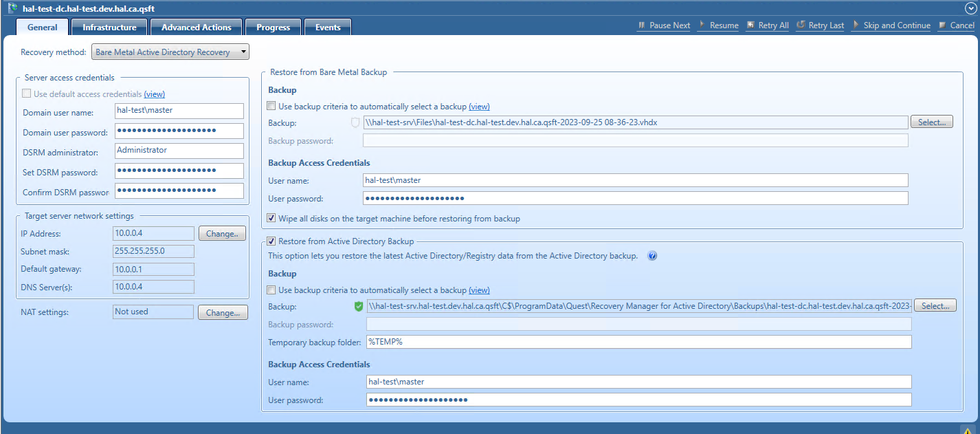
Task: Click the NAT settings 'Not used' value
Action: [154, 312]
